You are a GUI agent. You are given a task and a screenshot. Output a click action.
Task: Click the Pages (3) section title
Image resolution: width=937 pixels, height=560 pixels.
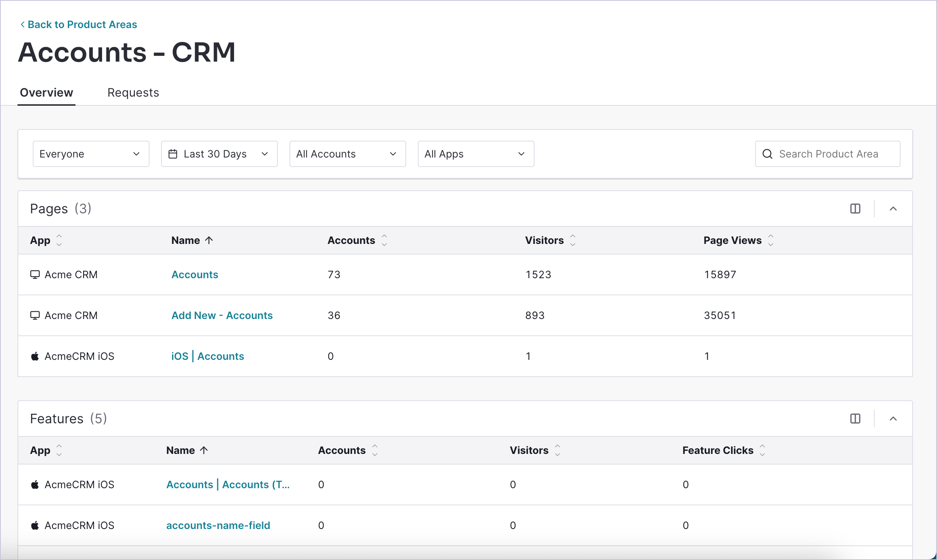coord(61,209)
